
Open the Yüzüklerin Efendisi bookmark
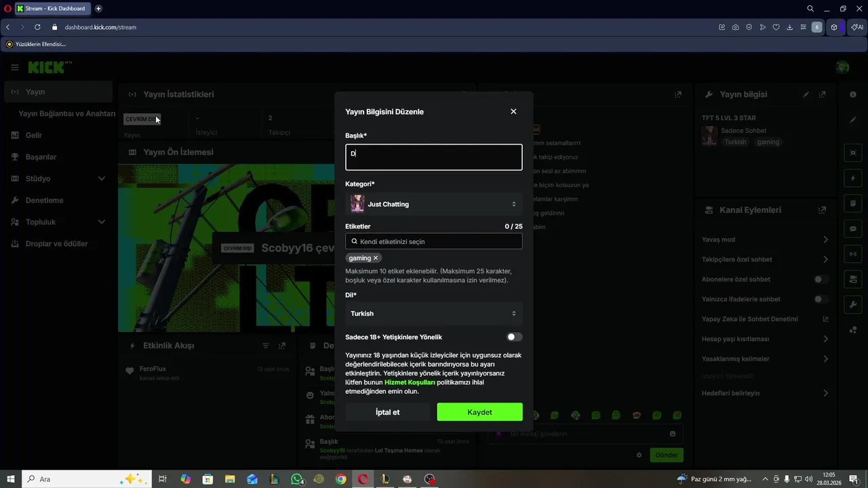[x=36, y=44]
